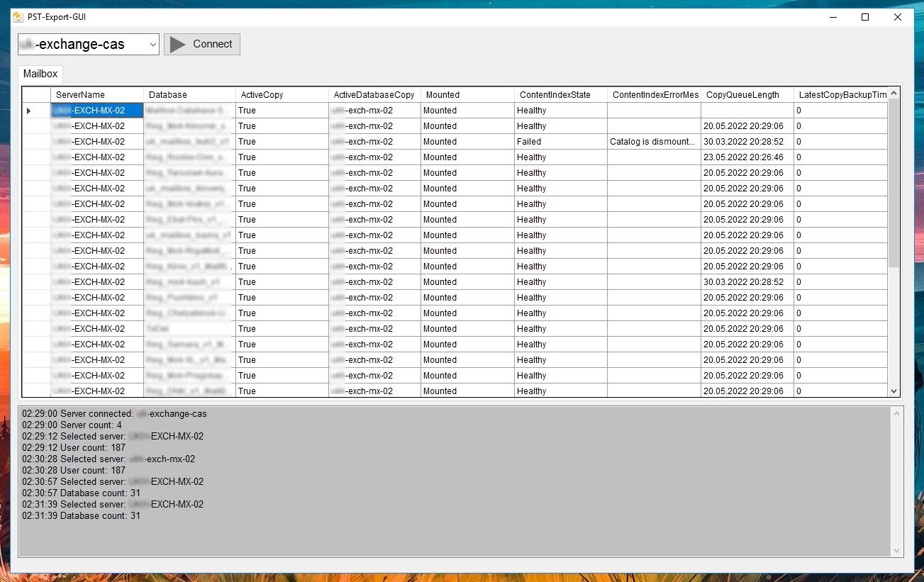924x582 pixels.
Task: Click the '02:29:00 Server connected' log line
Action: 114,413
